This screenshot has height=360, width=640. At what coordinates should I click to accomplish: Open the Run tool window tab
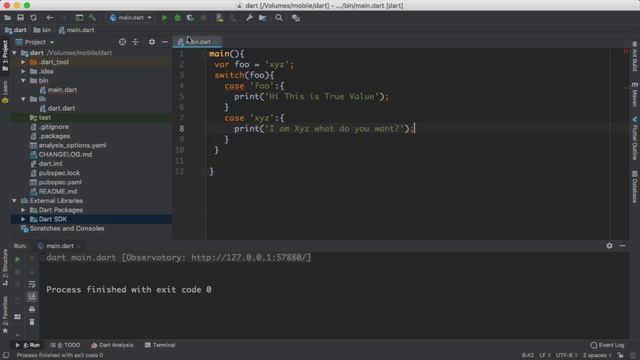click(28, 345)
